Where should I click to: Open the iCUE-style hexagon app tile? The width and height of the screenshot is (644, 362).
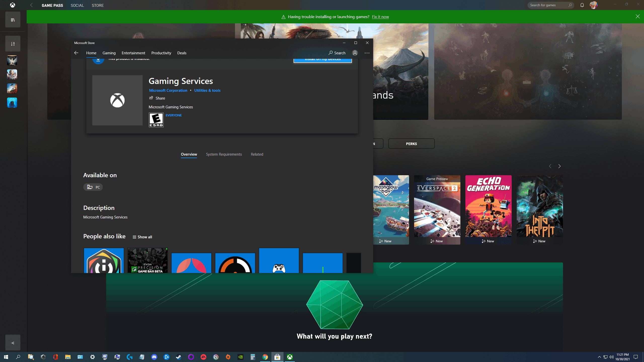pyautogui.click(x=104, y=260)
